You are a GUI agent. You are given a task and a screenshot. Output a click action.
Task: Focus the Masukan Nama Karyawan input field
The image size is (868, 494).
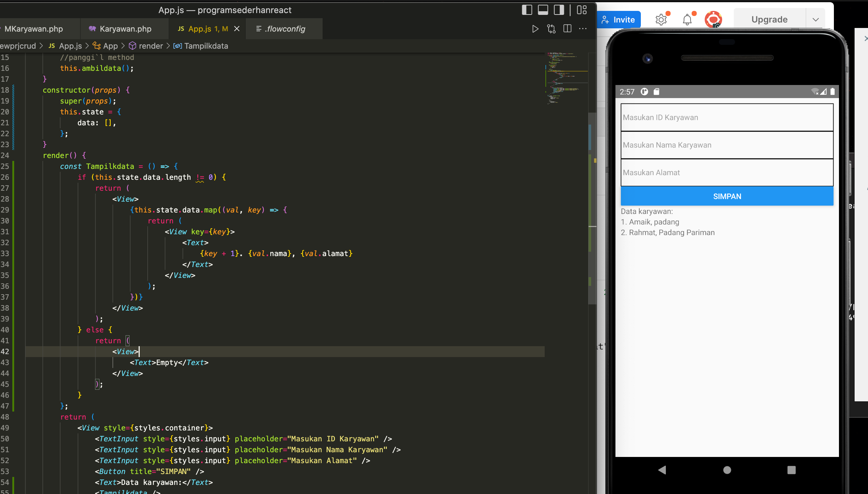tap(726, 145)
